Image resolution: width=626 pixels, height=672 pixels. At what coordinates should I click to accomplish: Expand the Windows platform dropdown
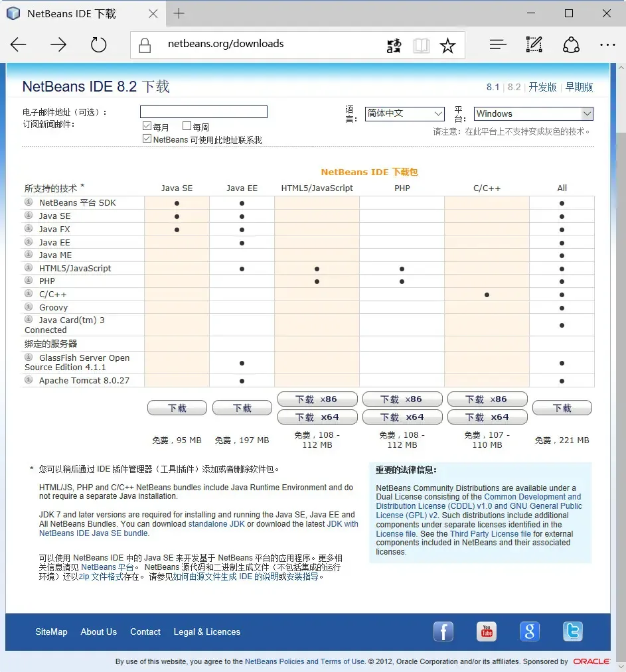pos(533,113)
